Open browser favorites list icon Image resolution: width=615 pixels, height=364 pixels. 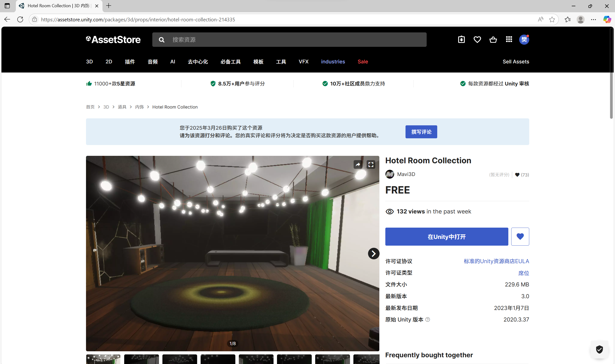pos(567,19)
